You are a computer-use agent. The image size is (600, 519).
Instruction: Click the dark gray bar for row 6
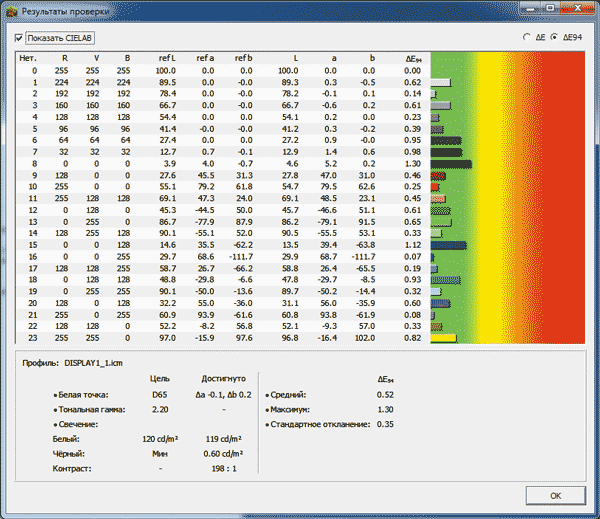click(446, 141)
